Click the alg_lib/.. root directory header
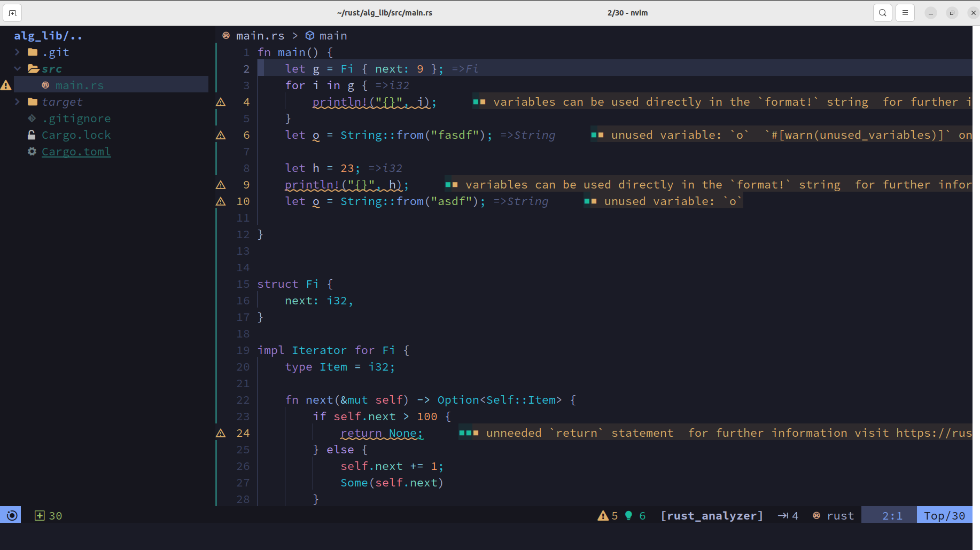The image size is (980, 550). 48,36
